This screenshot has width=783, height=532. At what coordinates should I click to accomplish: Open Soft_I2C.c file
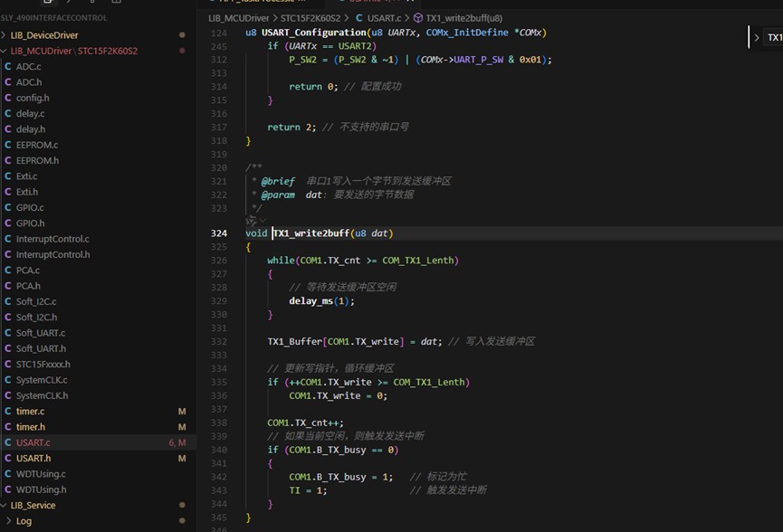click(x=36, y=301)
